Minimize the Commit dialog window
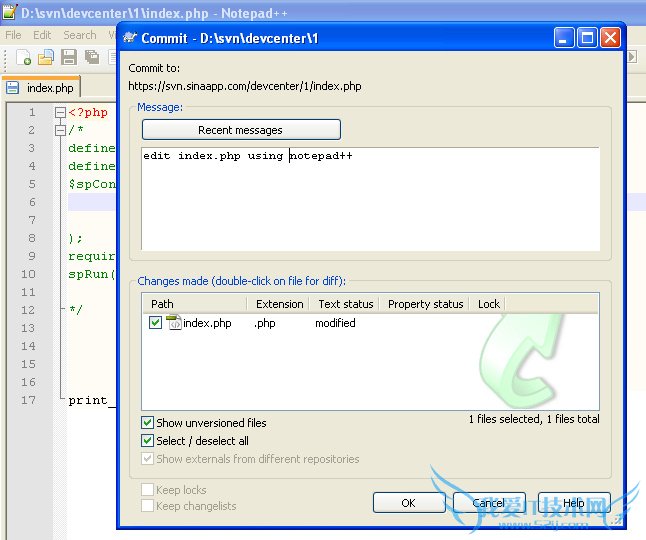The width and height of the screenshot is (646, 540). coord(564,38)
